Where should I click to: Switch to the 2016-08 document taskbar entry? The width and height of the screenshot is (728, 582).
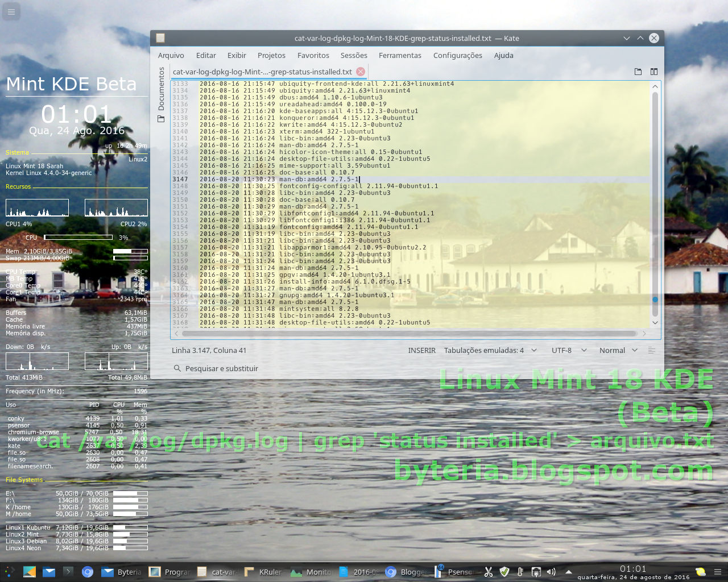pyautogui.click(x=358, y=572)
